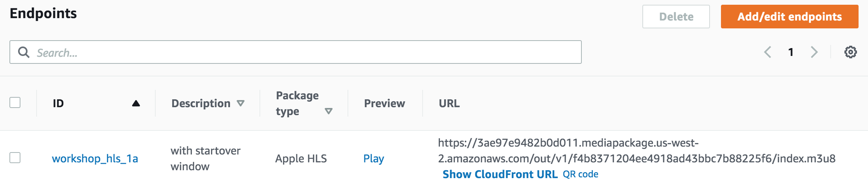Select page number 1
This screenshot has width=868, height=186.
pos(791,52)
